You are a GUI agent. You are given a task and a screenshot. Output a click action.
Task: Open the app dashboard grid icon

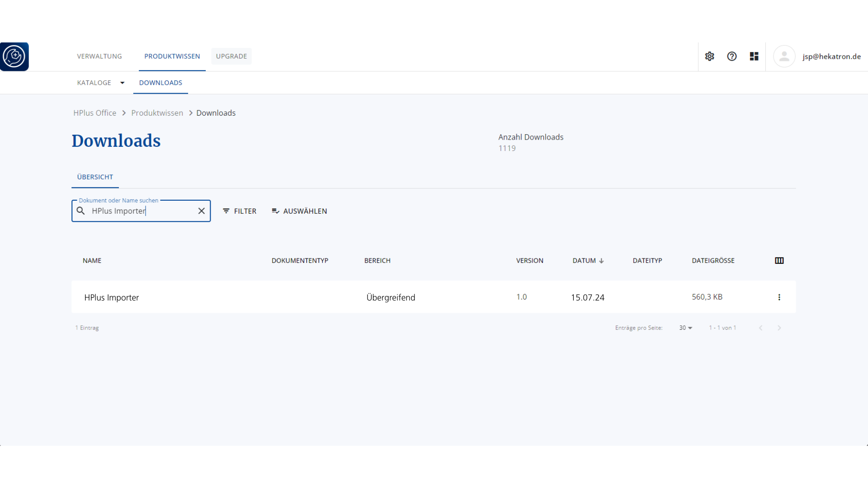point(754,56)
